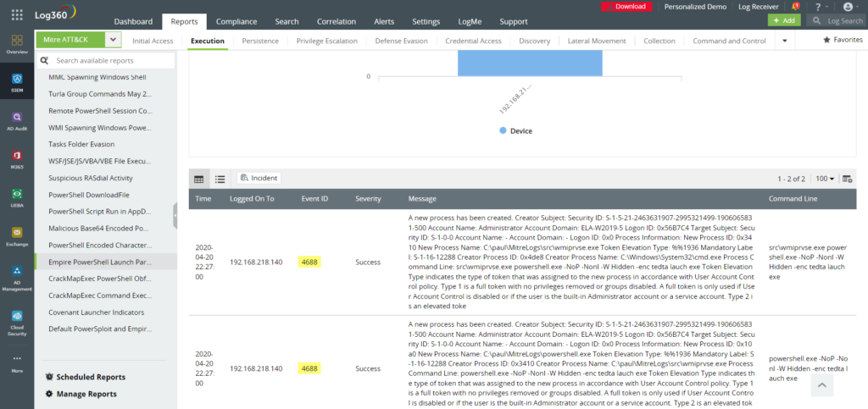Select table grid view toggle
Screen dimensions: 868x409
coord(199,179)
